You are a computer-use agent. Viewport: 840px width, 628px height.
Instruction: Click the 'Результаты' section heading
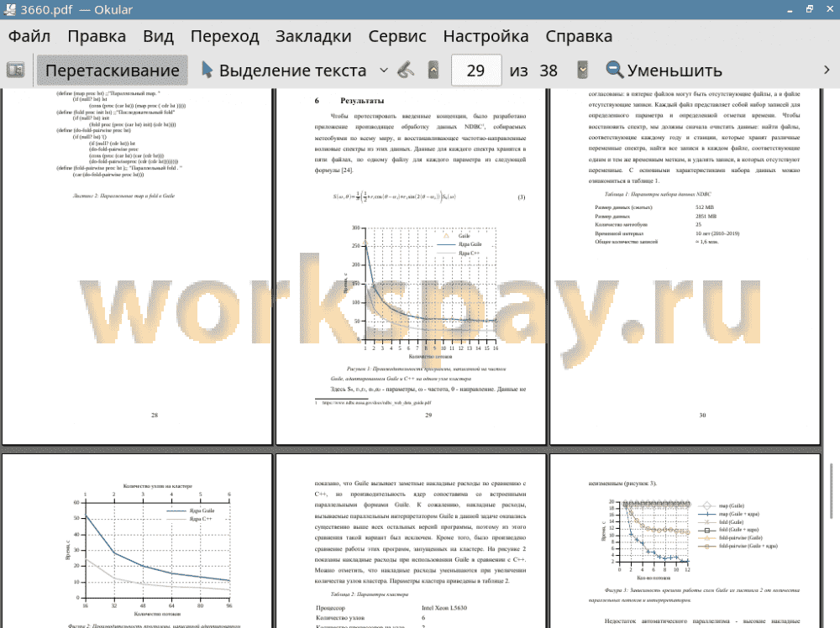(362, 101)
